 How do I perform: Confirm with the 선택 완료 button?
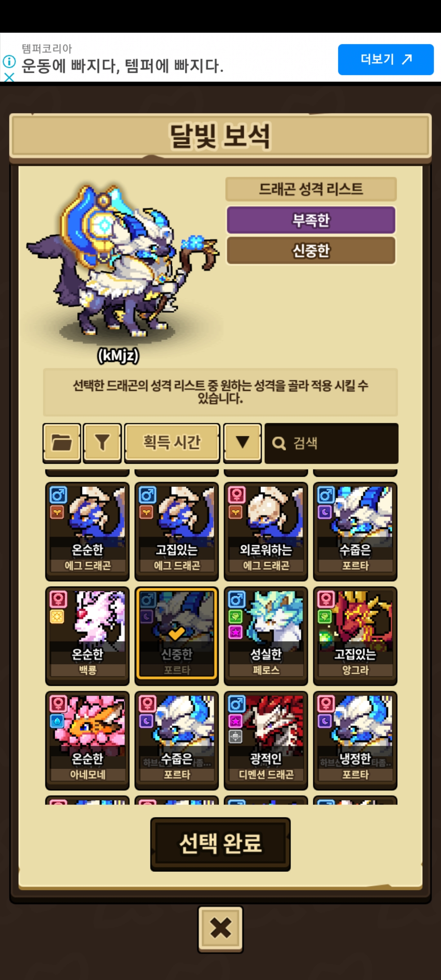point(220,844)
